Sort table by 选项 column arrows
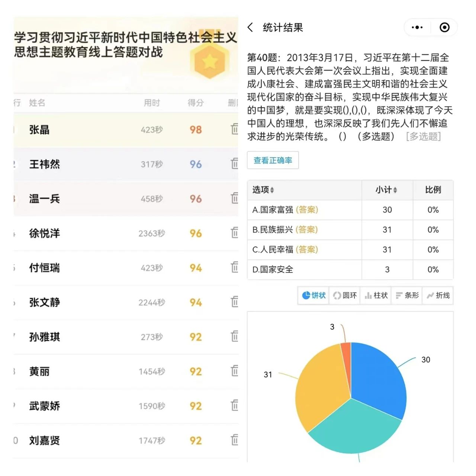Viewport: 476px width, 476px height. tap(272, 190)
